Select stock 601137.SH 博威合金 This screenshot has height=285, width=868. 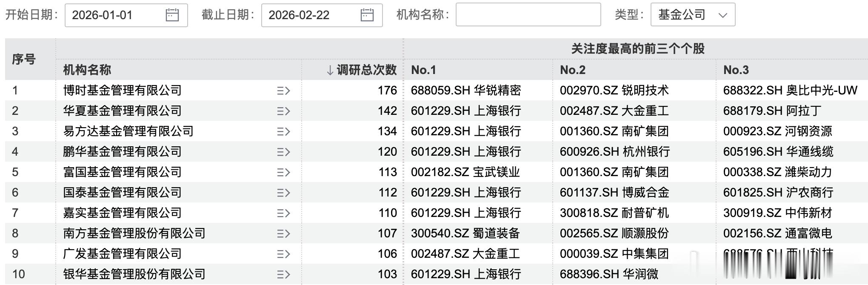coord(614,192)
